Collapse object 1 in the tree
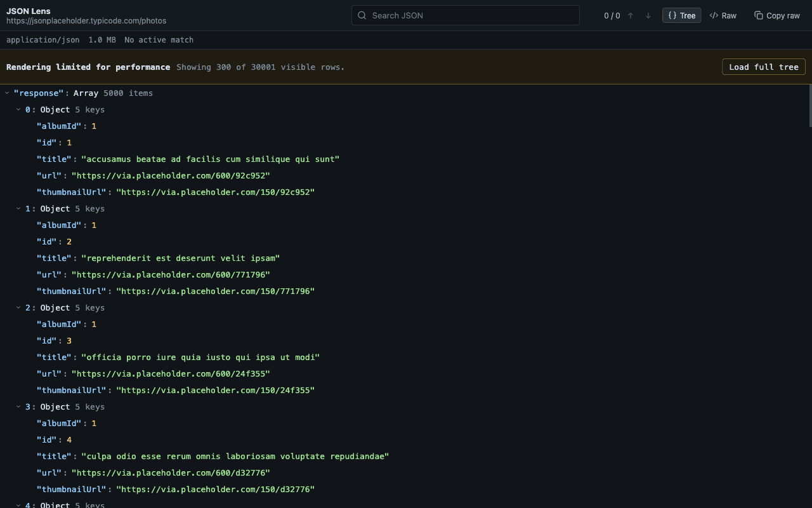This screenshot has width=812, height=508. [x=18, y=208]
